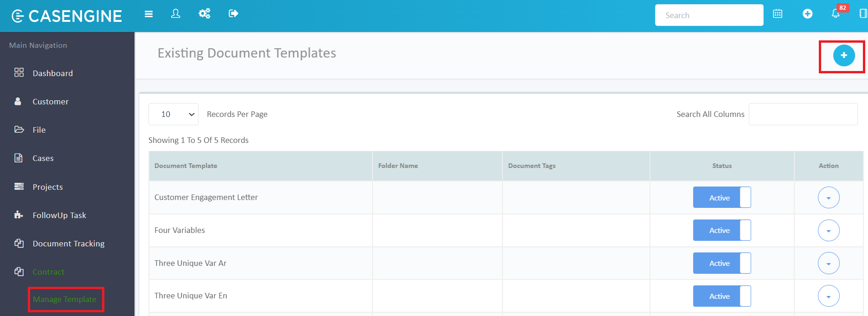Expand action menu for Customer Engagement Letter

tap(829, 198)
